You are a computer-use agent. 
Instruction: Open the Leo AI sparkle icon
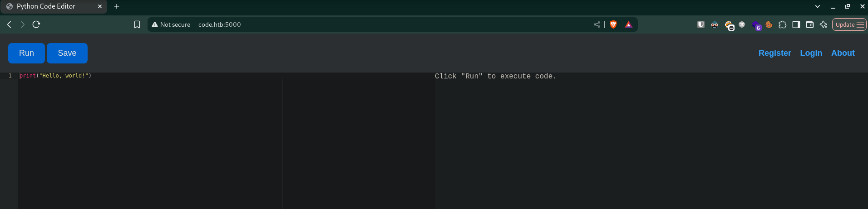point(823,24)
